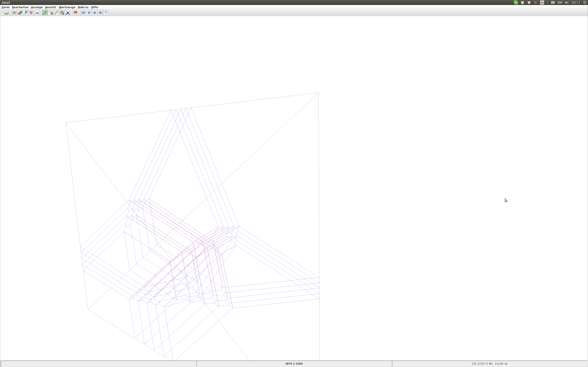
Task: Click the print icon in toolbar
Action: pyautogui.click(x=37, y=13)
